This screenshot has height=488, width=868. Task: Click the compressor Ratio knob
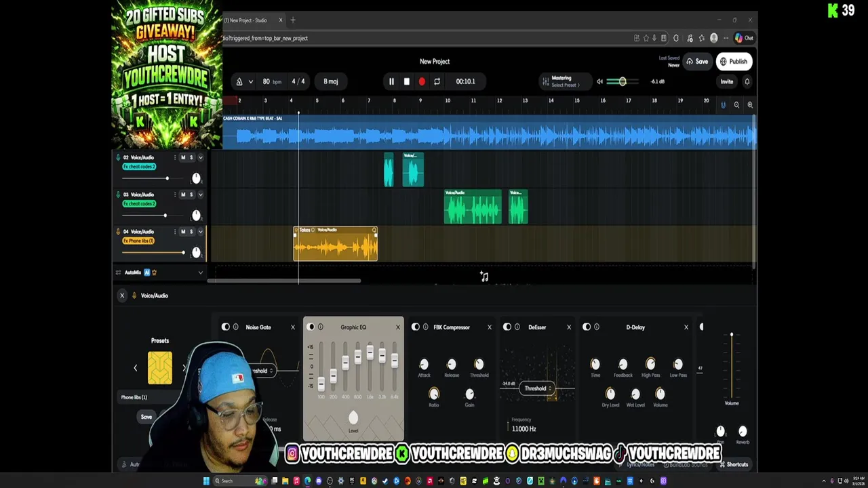(434, 394)
